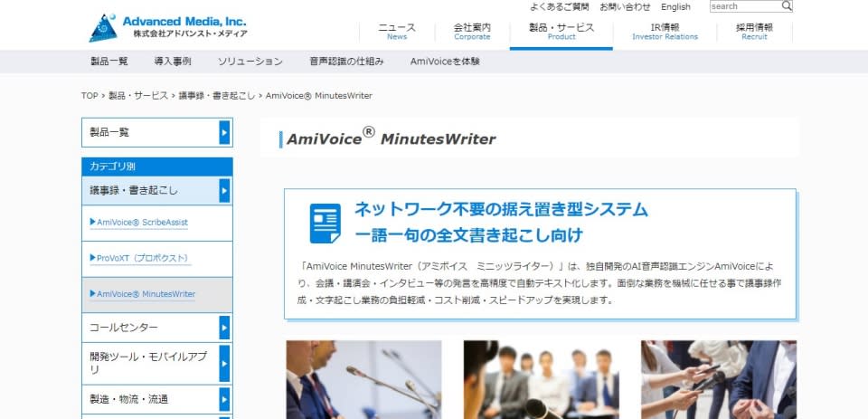Image resolution: width=868 pixels, height=419 pixels.
Task: Open AmiVoice MinutesWriter sidebar link
Action: coord(143,294)
